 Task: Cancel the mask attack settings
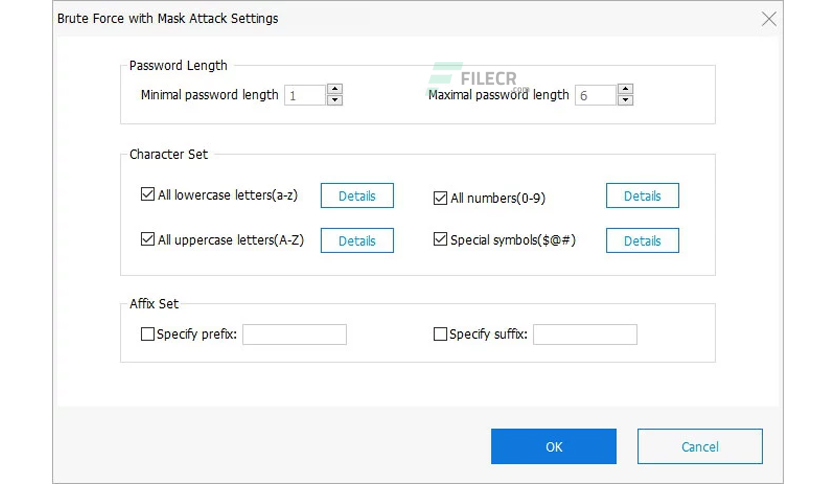(700, 446)
